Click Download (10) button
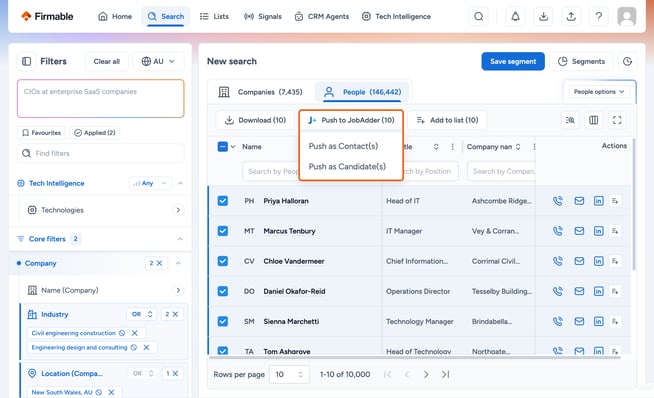654x398 pixels. pyautogui.click(x=255, y=120)
